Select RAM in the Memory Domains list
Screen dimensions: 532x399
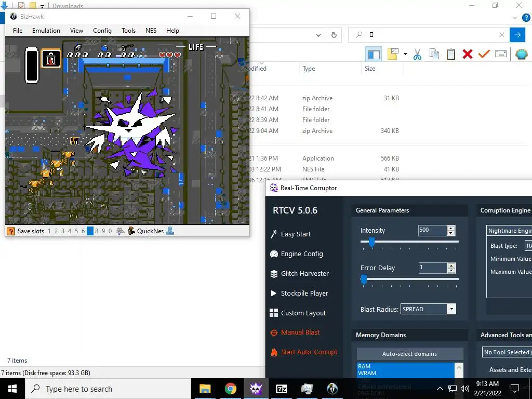click(405, 366)
